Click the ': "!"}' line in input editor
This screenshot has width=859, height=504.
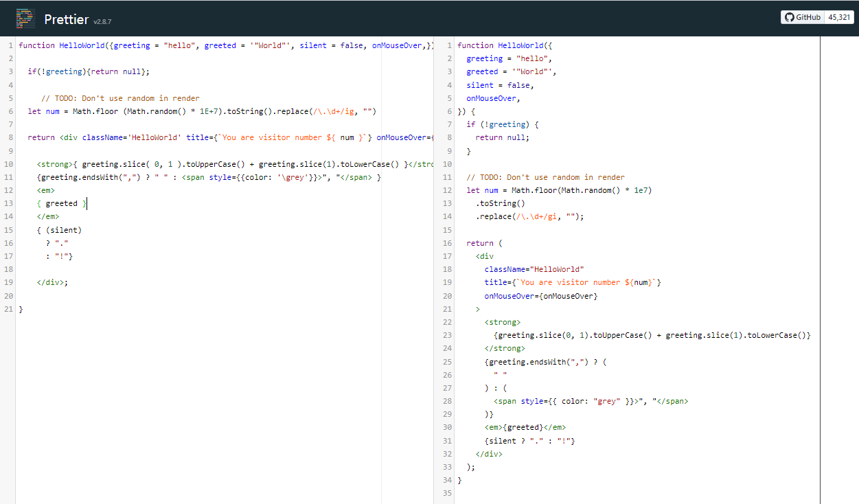click(x=60, y=256)
